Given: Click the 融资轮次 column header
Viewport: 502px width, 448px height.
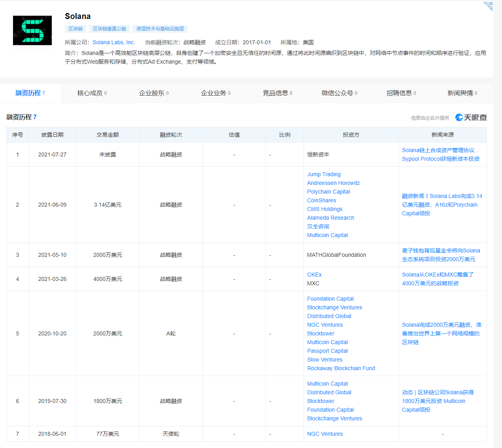Looking at the screenshot, I should 171,135.
